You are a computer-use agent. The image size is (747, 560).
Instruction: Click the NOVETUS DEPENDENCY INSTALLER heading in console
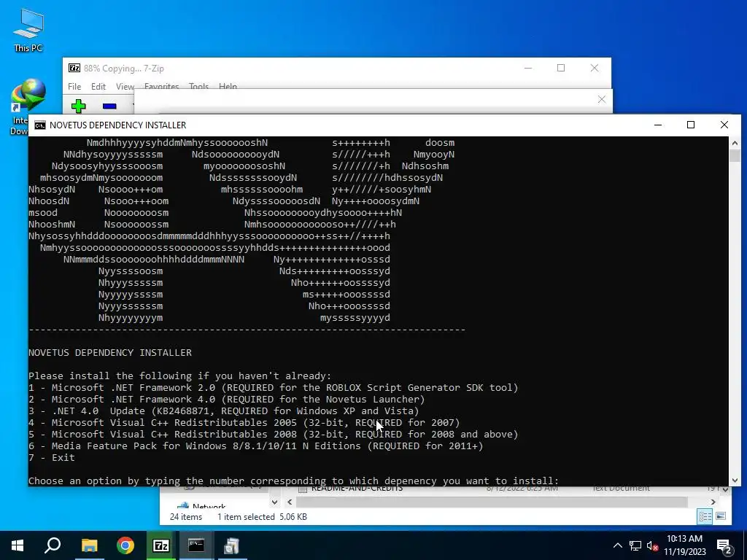110,352
